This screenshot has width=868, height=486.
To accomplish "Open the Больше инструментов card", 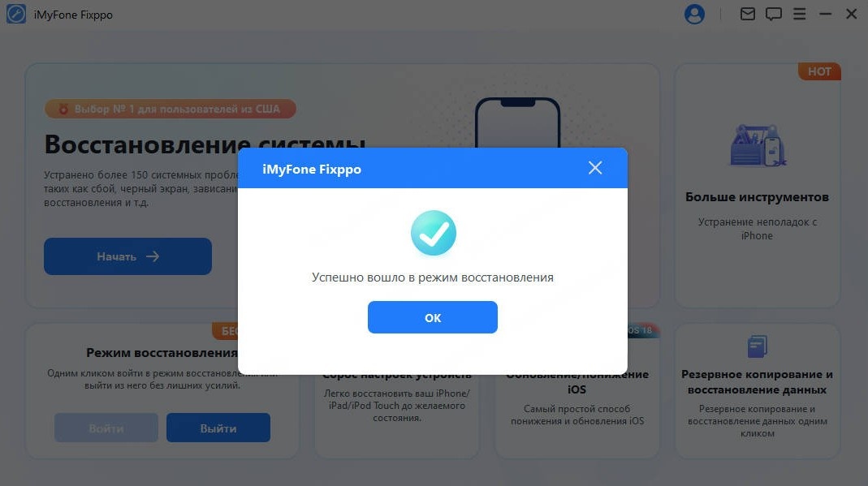I will (x=758, y=185).
